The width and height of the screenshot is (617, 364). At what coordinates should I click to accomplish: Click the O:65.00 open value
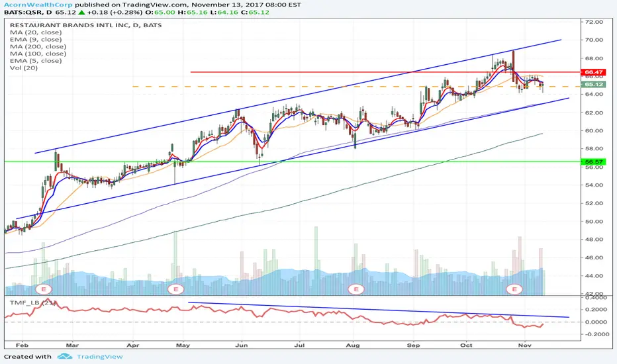pos(160,12)
